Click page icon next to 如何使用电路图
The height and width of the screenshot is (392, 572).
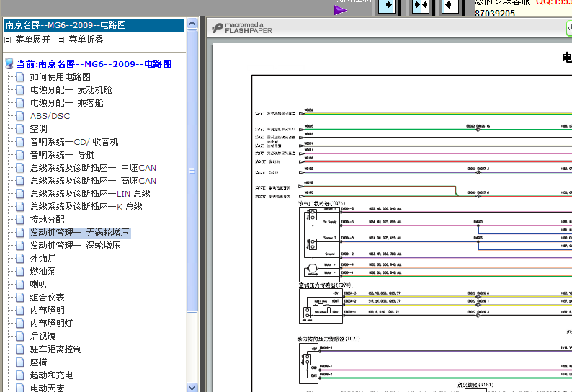[20, 77]
